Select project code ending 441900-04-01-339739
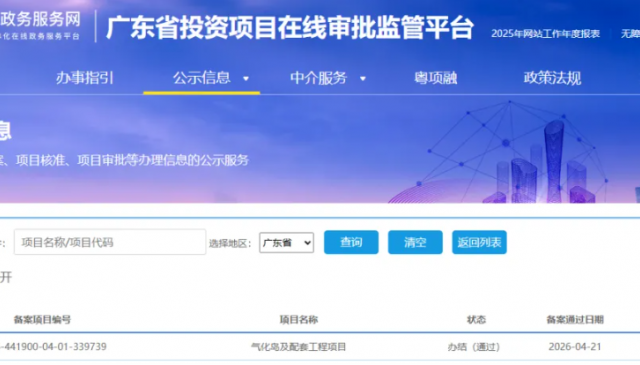 (x=53, y=347)
